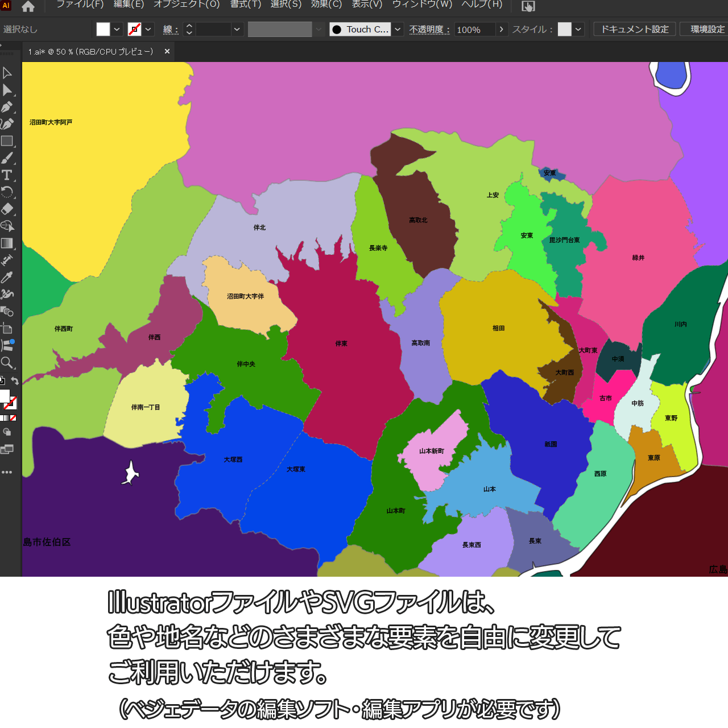Swap fill and stroke colors

pos(15,381)
